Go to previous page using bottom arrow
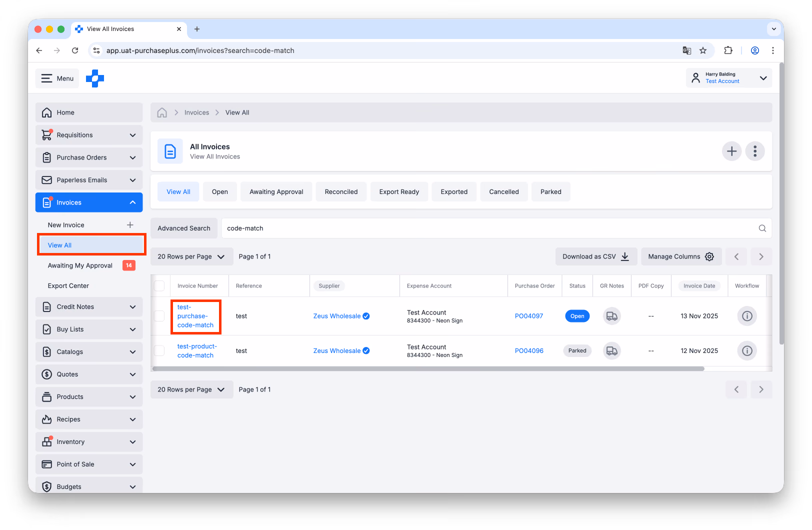This screenshot has height=530, width=812. (x=736, y=389)
